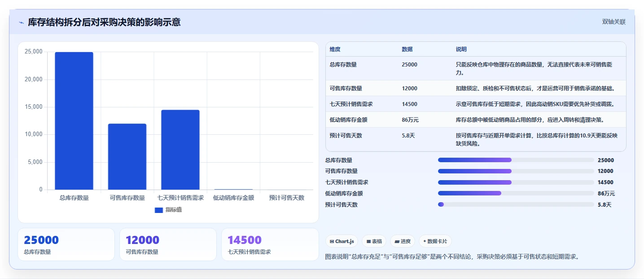The height and width of the screenshot is (279, 644).
Task: Click the lightning icon beside the header title
Action: coord(21,22)
